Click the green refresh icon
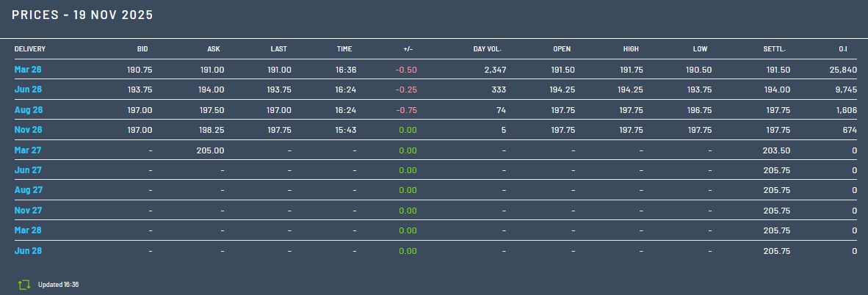868x295 pixels. pyautogui.click(x=24, y=284)
